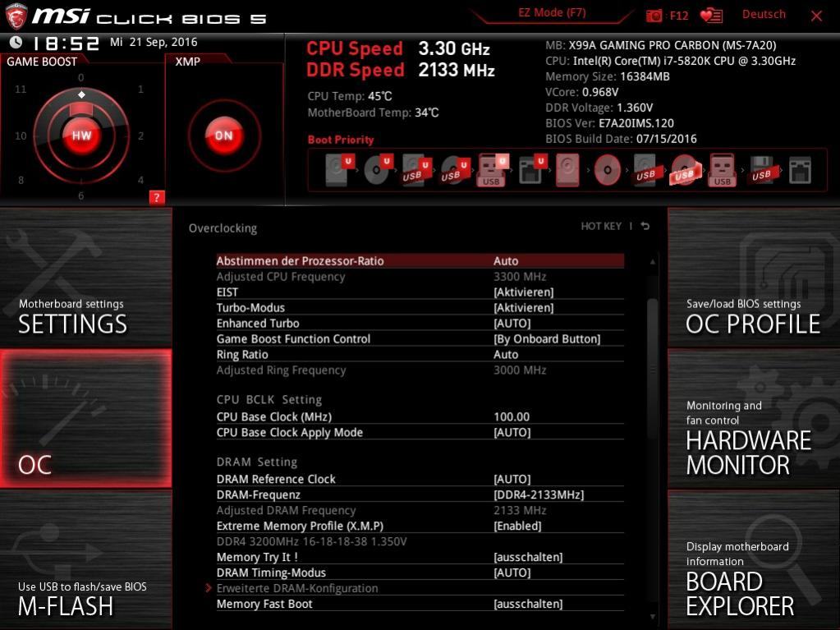This screenshot has height=630, width=840.
Task: Open the OC PROFILE section
Action: click(x=754, y=278)
